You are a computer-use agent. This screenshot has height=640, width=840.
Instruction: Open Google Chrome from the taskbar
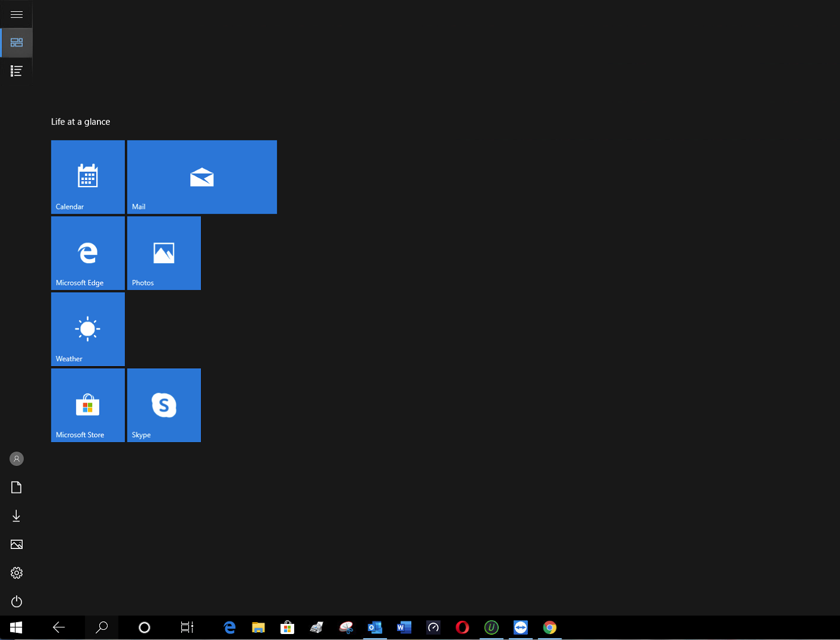549,627
